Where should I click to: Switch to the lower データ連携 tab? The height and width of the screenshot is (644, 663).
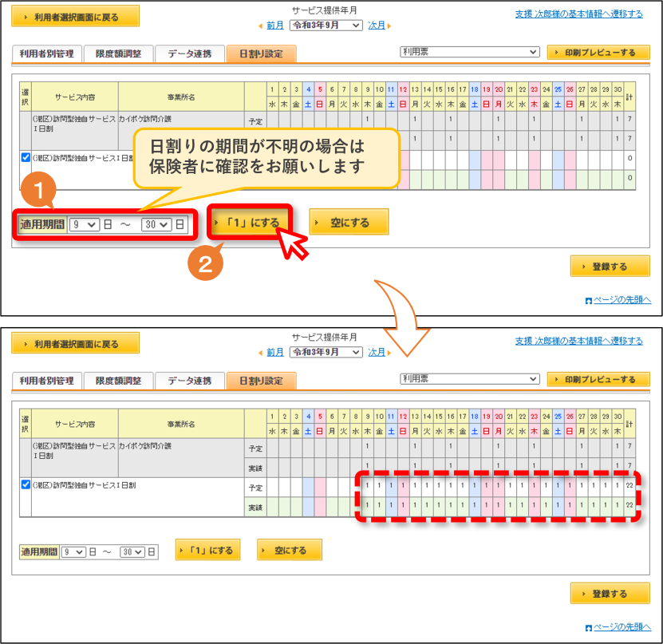click(x=189, y=381)
